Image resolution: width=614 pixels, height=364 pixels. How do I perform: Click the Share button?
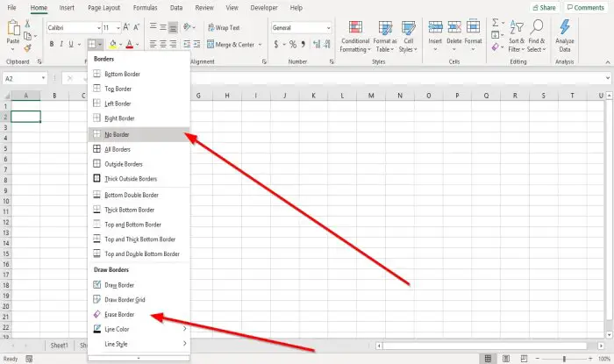point(545,7)
